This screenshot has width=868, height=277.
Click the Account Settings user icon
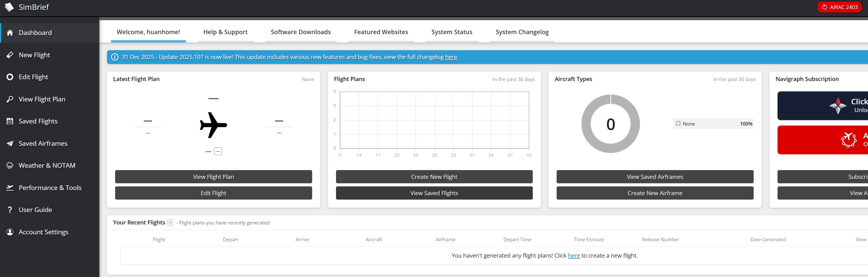coord(10,232)
